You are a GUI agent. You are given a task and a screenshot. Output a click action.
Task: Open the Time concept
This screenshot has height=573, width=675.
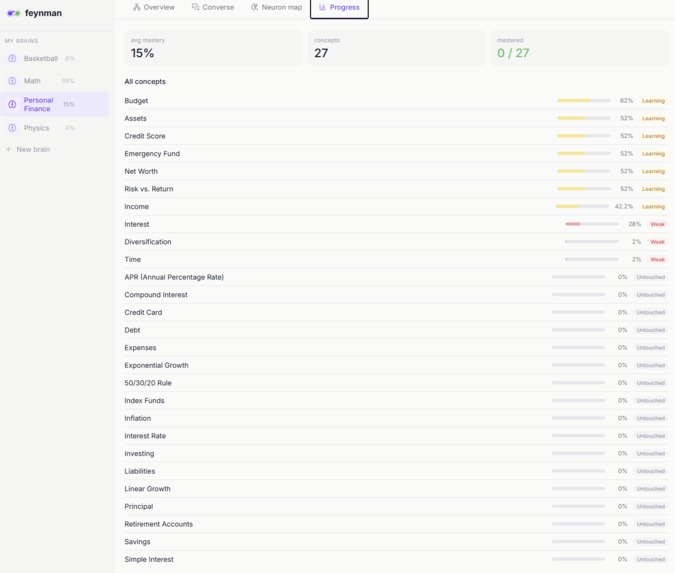(396, 259)
